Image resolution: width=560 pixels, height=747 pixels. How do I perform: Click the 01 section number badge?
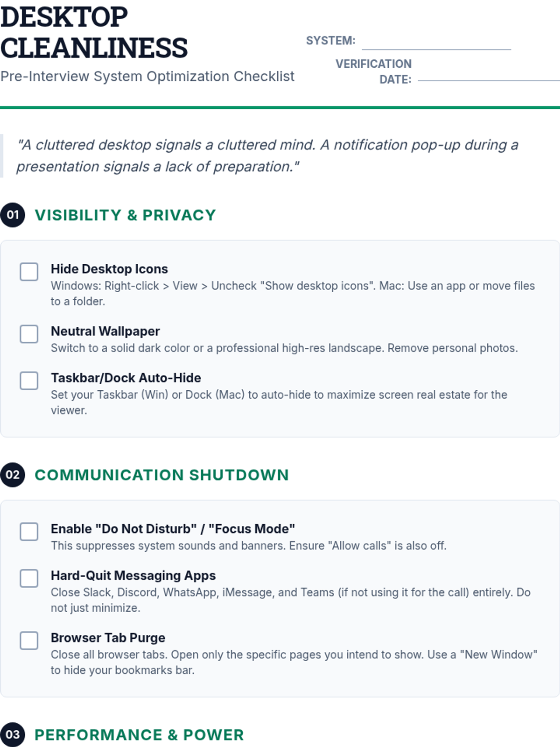pos(13,215)
